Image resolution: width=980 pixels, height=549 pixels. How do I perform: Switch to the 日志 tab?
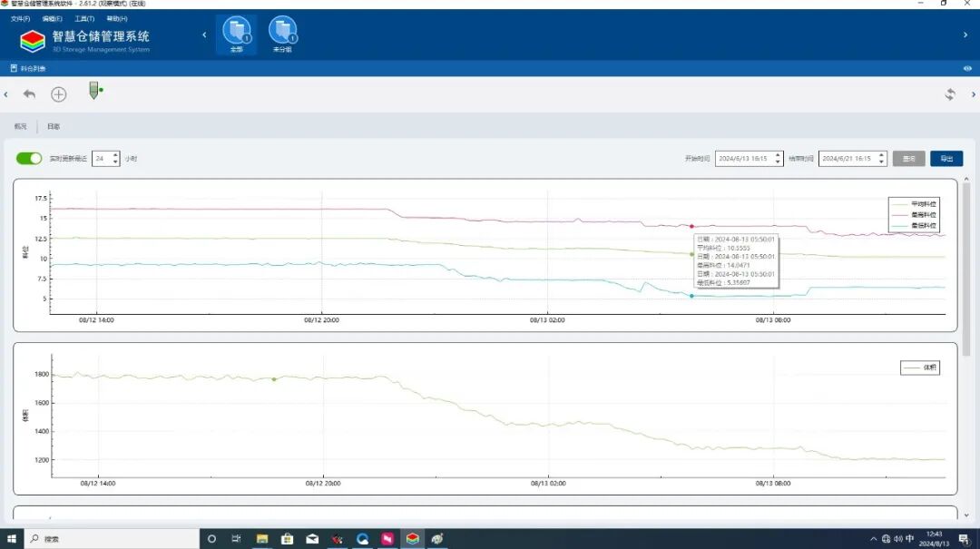(54, 126)
